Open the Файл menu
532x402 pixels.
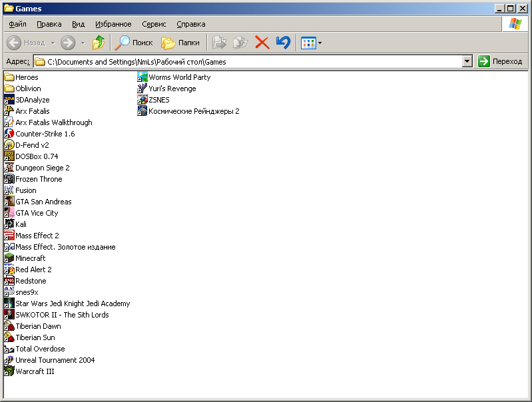point(17,24)
